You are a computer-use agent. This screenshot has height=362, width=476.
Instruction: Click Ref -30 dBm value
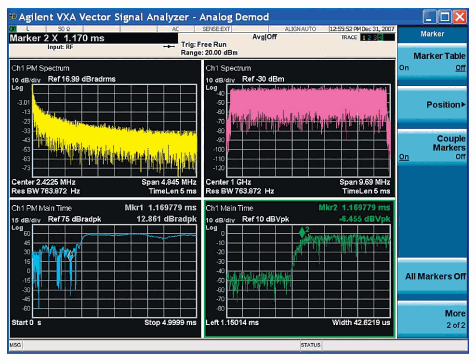click(263, 79)
